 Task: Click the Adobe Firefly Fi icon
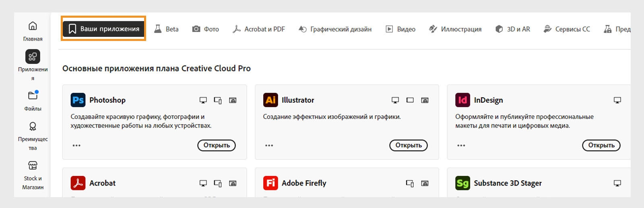coord(270,183)
